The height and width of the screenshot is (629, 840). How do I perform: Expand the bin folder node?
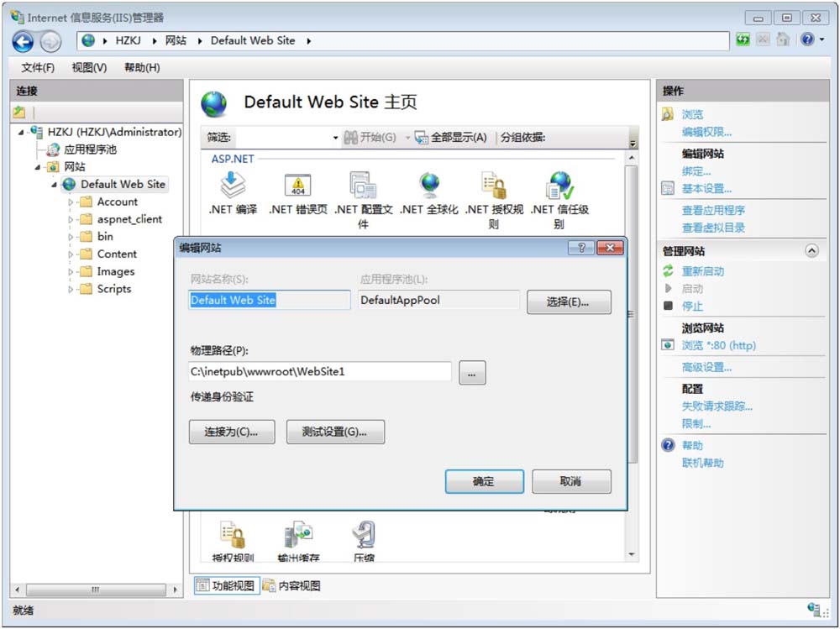(x=71, y=237)
